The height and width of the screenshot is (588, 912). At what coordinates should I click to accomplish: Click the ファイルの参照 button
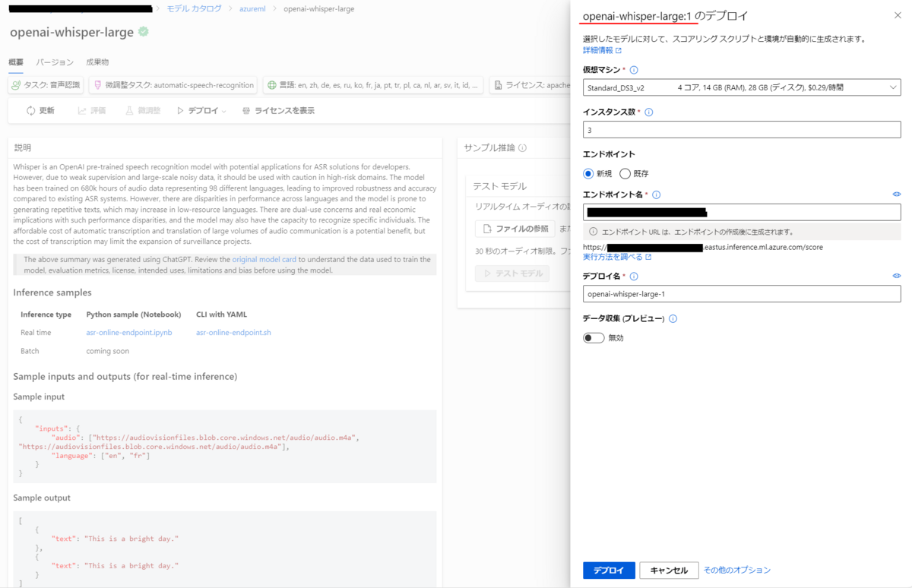tap(516, 229)
